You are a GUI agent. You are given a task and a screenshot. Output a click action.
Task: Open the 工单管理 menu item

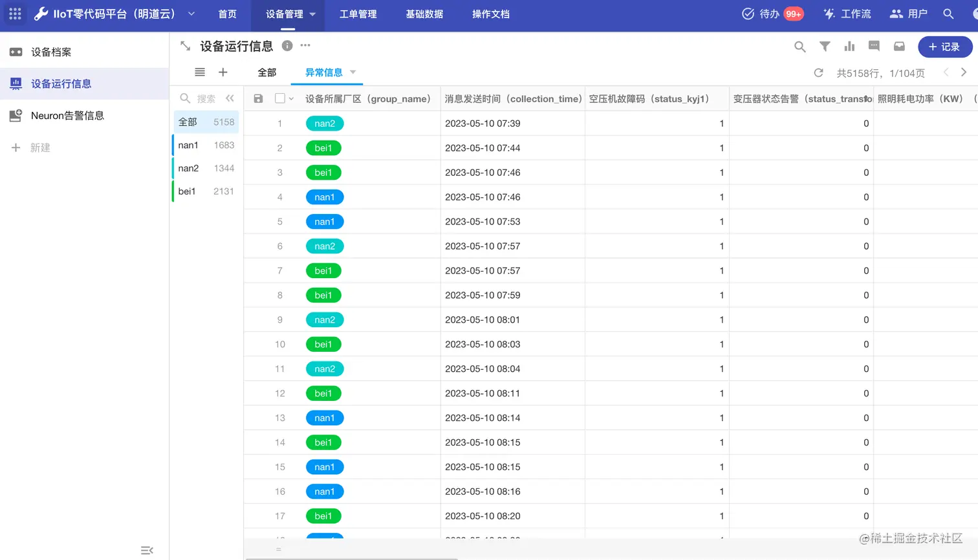(x=358, y=14)
